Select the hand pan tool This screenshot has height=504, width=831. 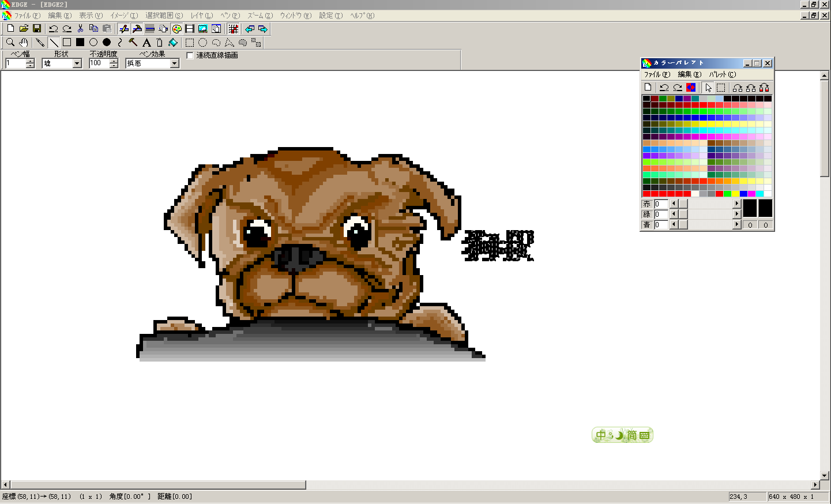coord(24,42)
